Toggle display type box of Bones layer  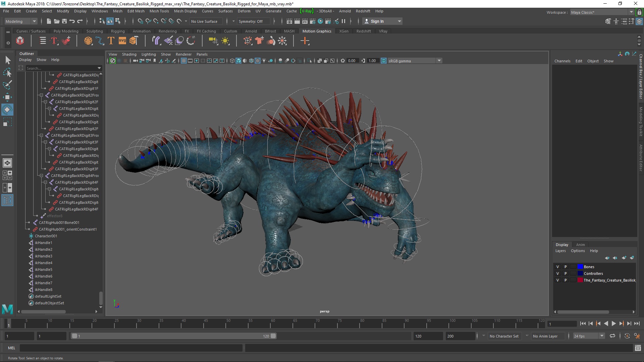tap(573, 267)
